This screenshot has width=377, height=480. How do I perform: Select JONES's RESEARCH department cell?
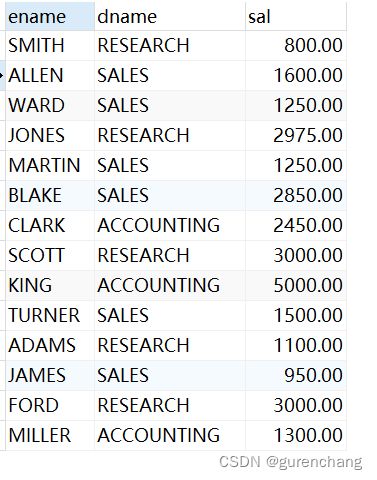point(170,136)
